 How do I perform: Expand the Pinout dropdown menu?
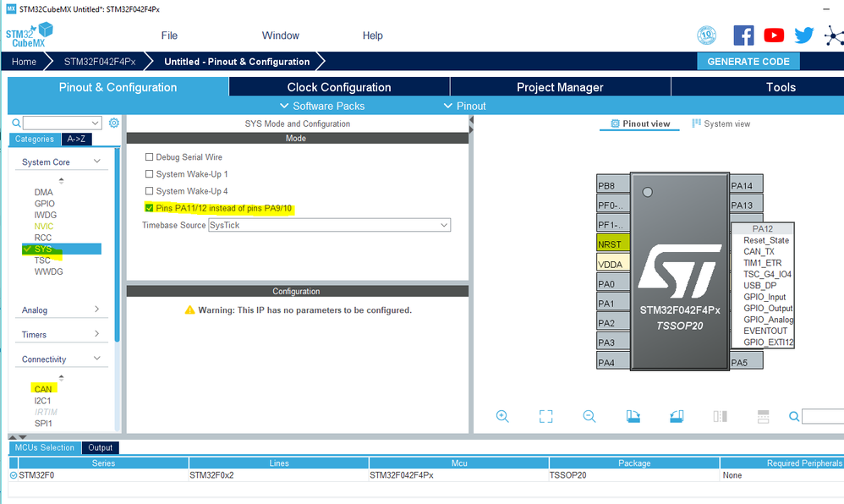[x=464, y=106]
